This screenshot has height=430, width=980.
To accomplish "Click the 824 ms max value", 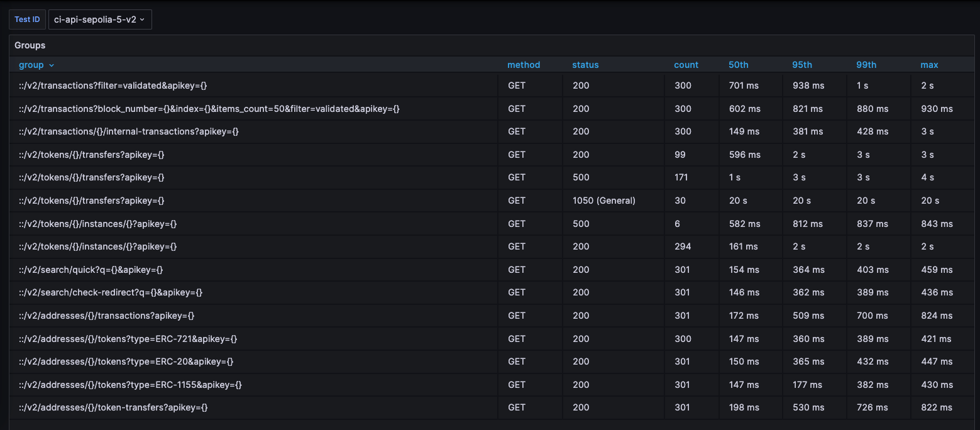I will (937, 316).
